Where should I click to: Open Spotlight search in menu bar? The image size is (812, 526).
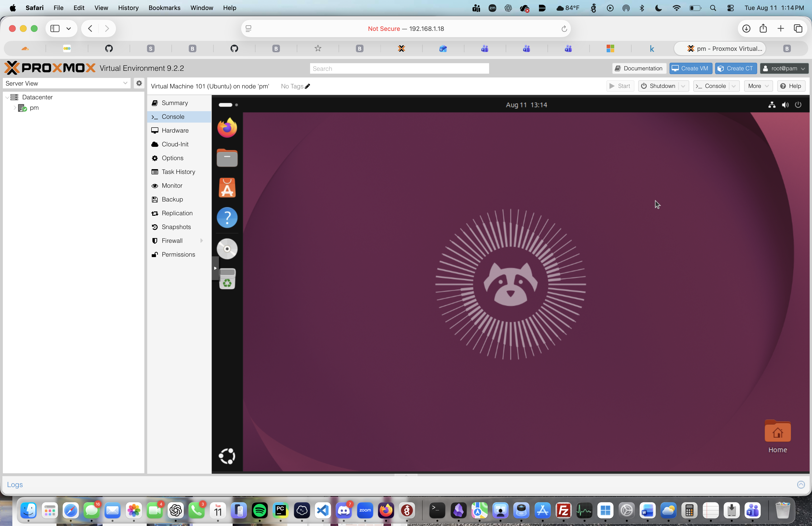click(713, 8)
